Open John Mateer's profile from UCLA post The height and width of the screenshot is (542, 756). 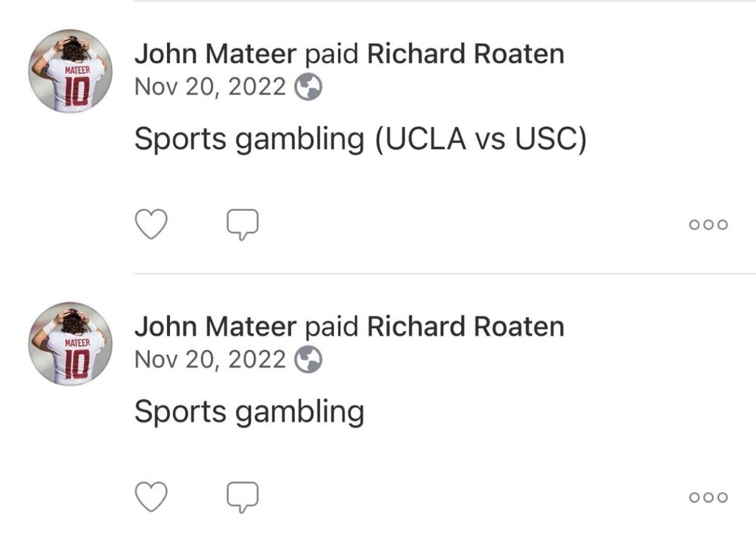215,54
